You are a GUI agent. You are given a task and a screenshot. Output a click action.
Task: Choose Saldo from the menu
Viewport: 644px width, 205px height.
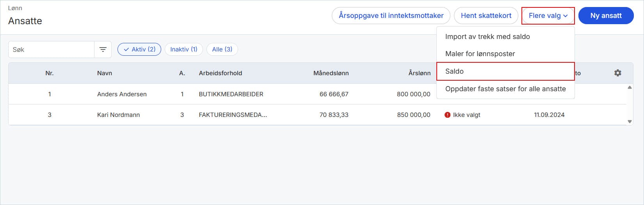pyautogui.click(x=505, y=71)
